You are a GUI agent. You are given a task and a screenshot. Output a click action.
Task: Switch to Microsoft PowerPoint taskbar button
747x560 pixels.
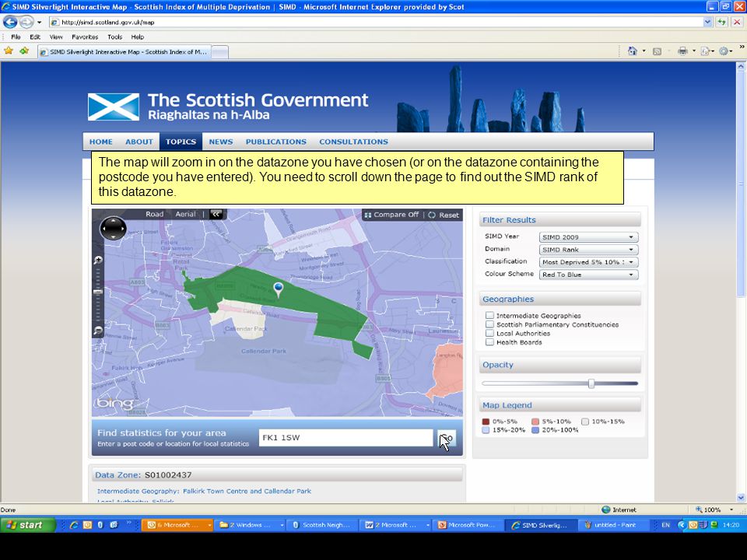pos(467,525)
